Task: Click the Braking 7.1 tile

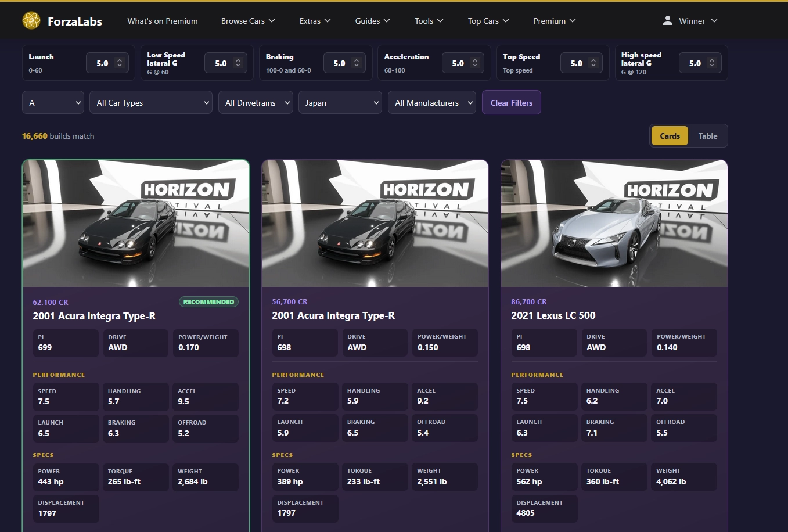Action: (614, 428)
